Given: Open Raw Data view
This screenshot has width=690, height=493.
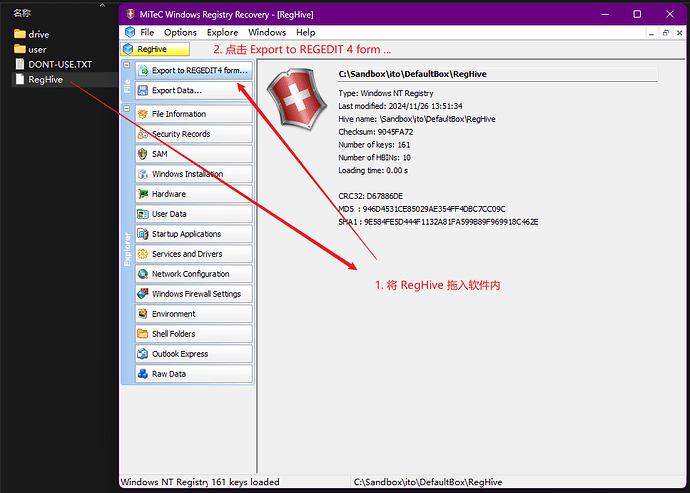Looking at the screenshot, I should pos(194,374).
